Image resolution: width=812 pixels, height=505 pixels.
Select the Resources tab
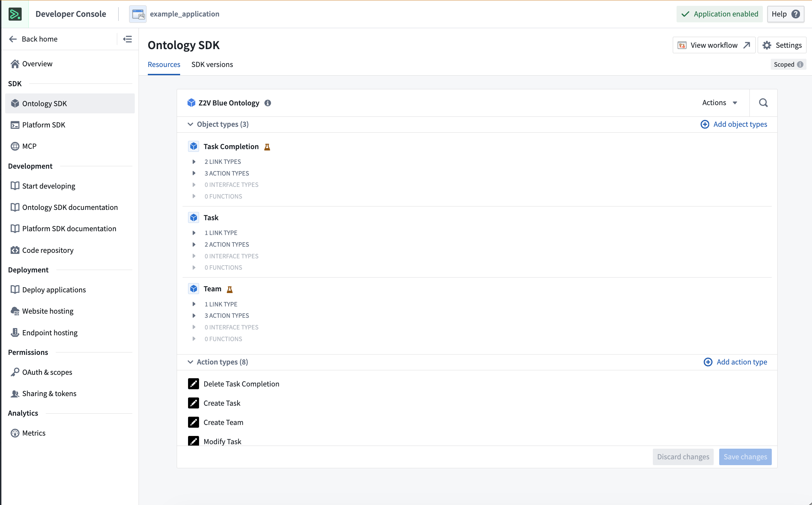[164, 65]
